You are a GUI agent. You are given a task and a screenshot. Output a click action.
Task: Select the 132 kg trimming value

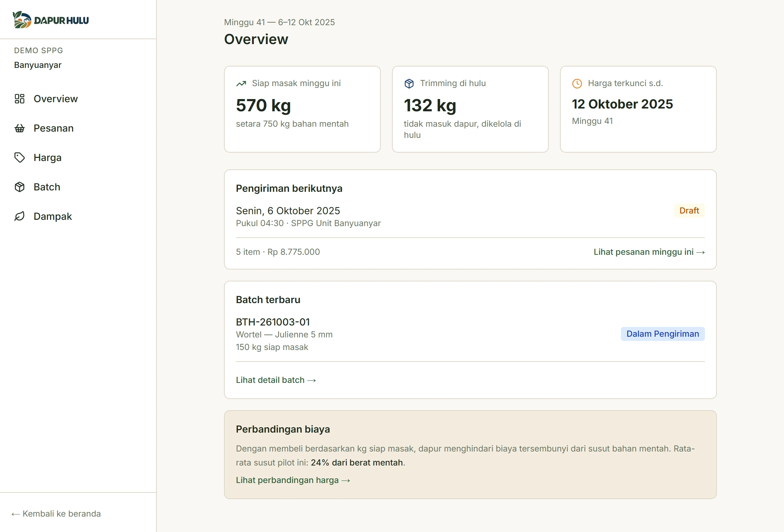[x=430, y=105]
